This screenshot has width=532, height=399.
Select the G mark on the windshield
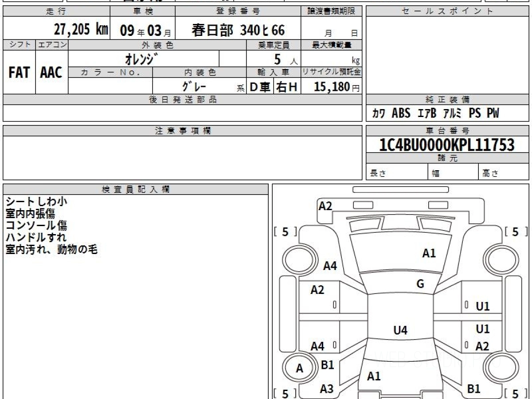pos(420,284)
